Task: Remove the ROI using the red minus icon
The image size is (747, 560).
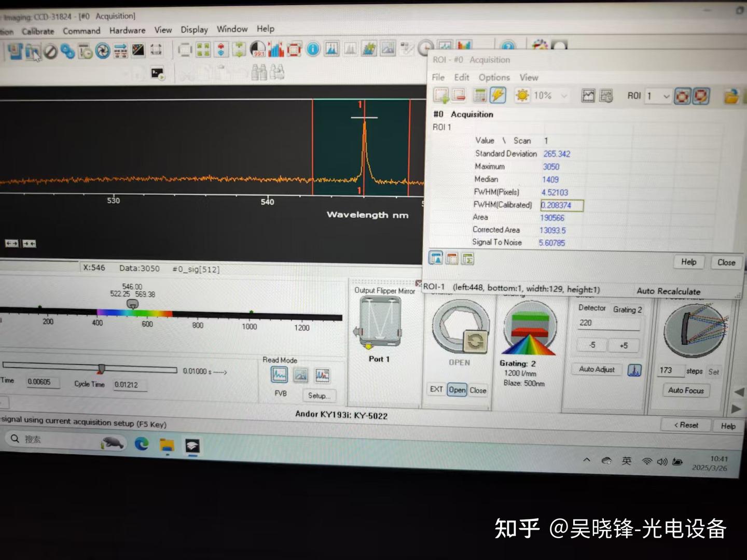Action: (x=459, y=95)
